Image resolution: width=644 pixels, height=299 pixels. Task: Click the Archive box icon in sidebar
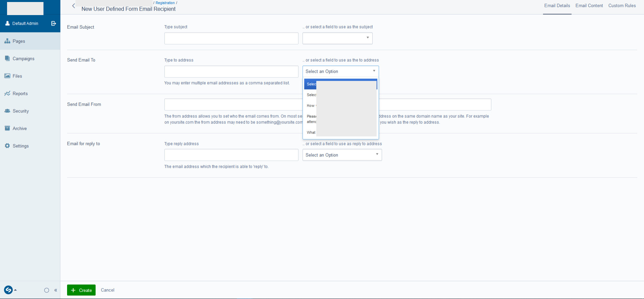point(7,128)
